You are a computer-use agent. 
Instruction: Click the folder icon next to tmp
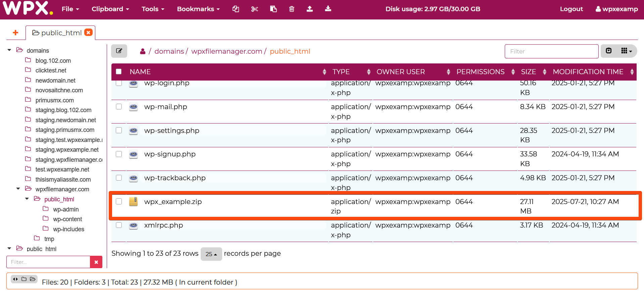click(x=37, y=238)
